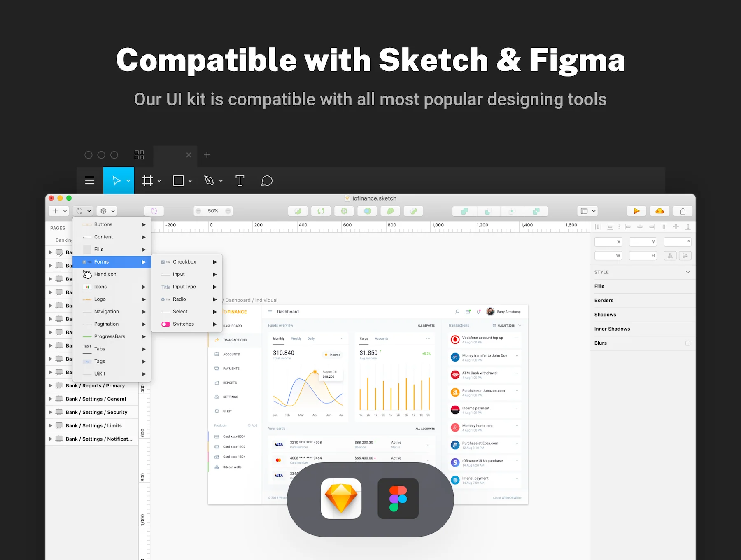Open the Sketch View layout dropdown
Screen dimensions: 741x560
[587, 211]
